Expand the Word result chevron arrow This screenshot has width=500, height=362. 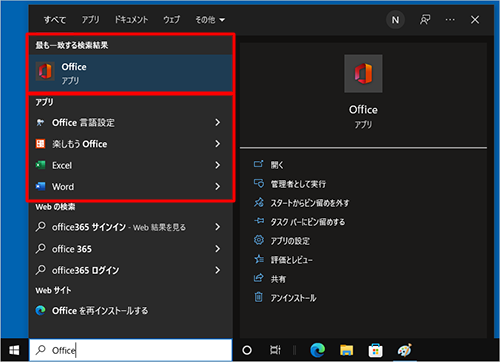coord(218,186)
